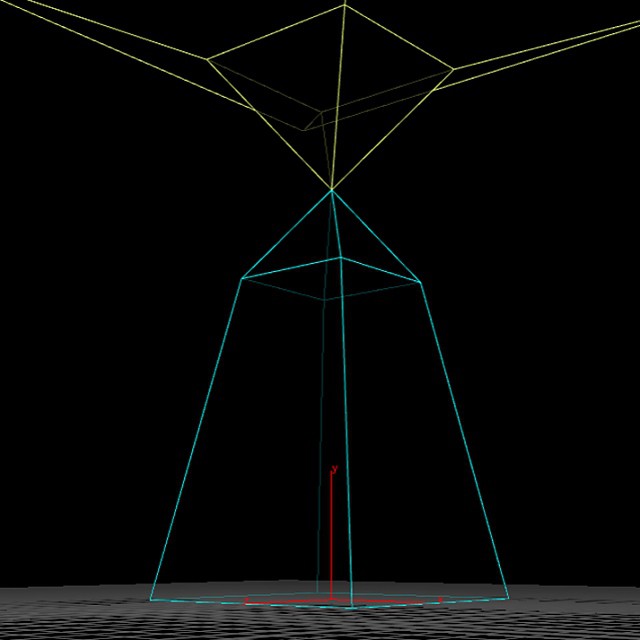This screenshot has height=640, width=640.
Task: Click the front base corner of the cyan frustum
Action: 351,608
